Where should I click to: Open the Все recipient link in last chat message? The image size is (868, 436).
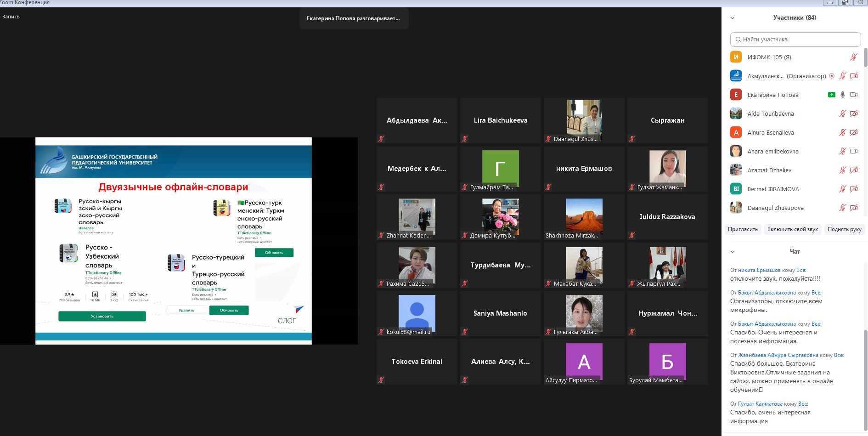[x=803, y=404]
